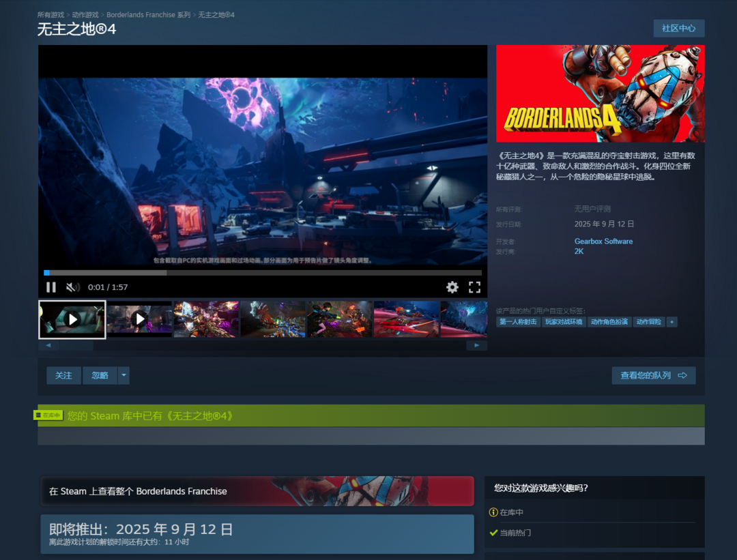Enter fullscreen video mode
737x560 pixels.
click(474, 287)
